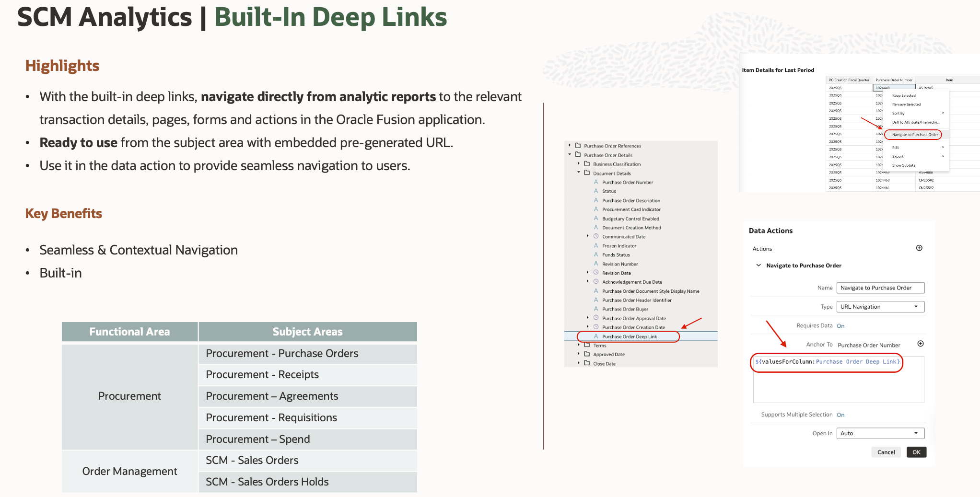Expand the Business Classification tree node
The image size is (980, 497).
pos(579,163)
